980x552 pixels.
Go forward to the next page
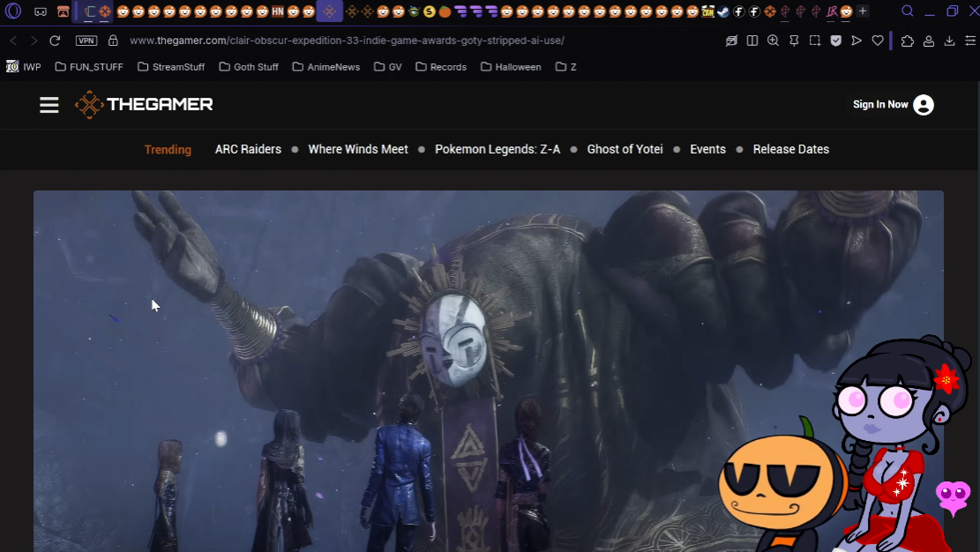(34, 41)
